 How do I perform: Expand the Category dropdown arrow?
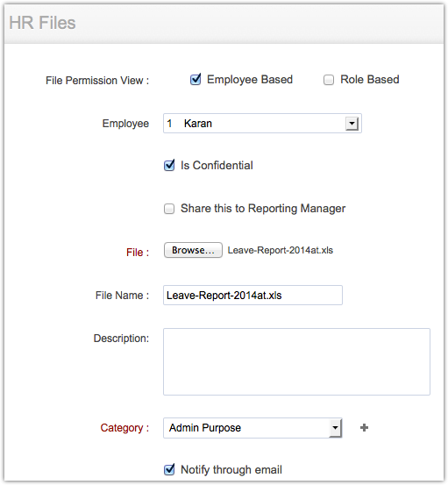coord(335,428)
